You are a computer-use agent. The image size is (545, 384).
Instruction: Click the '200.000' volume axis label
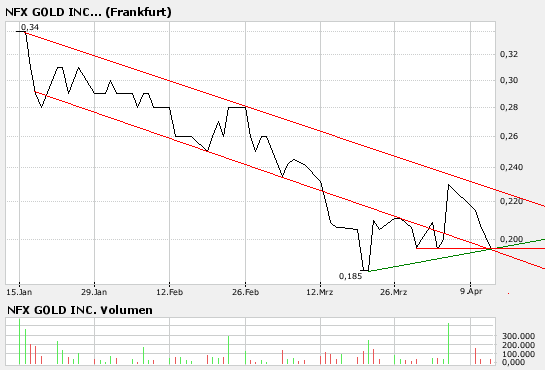click(x=518, y=345)
